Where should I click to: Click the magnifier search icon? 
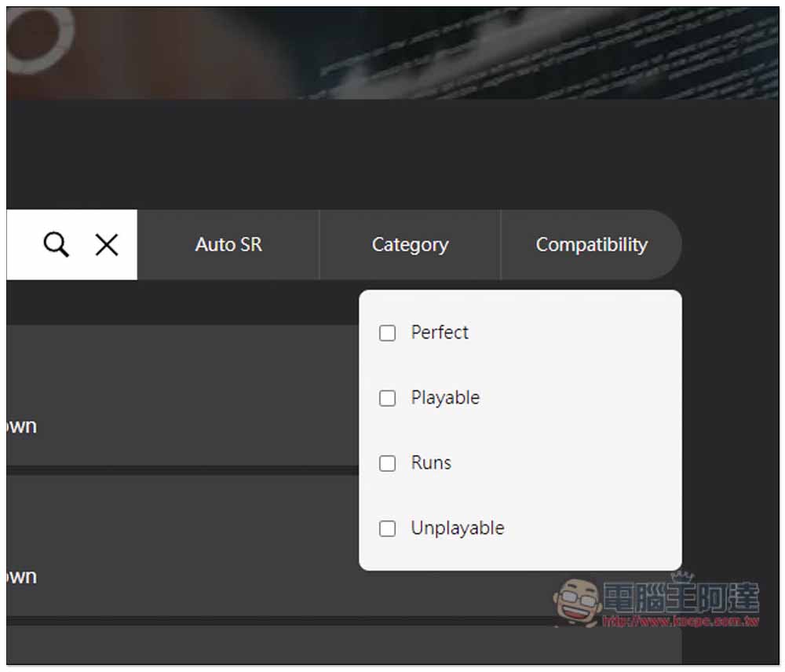56,244
